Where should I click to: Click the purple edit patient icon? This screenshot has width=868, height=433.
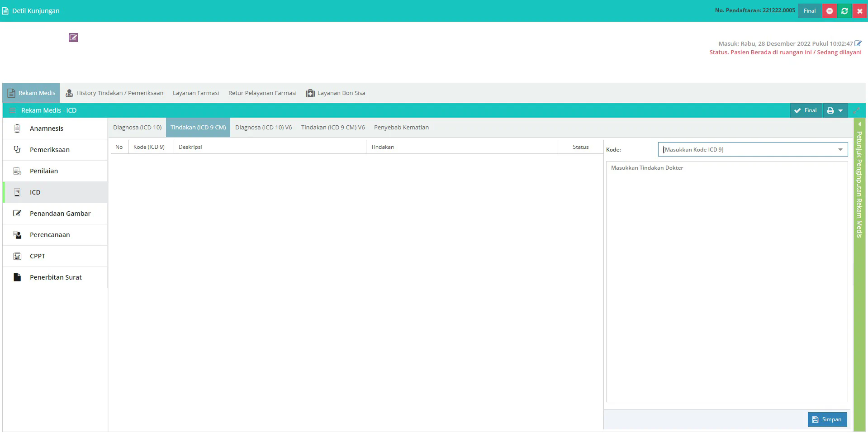point(73,38)
